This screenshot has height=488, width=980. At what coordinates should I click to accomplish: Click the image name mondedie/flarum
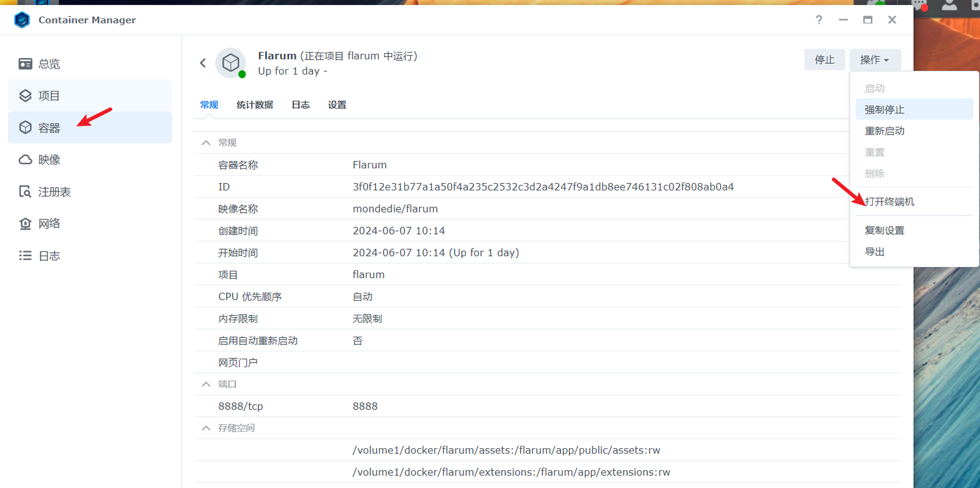pos(395,209)
